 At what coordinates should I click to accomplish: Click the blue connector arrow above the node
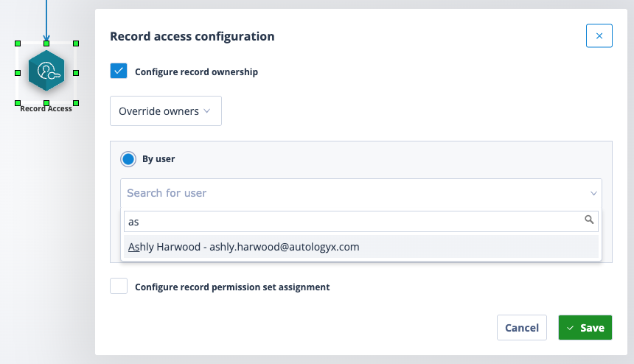(x=46, y=20)
